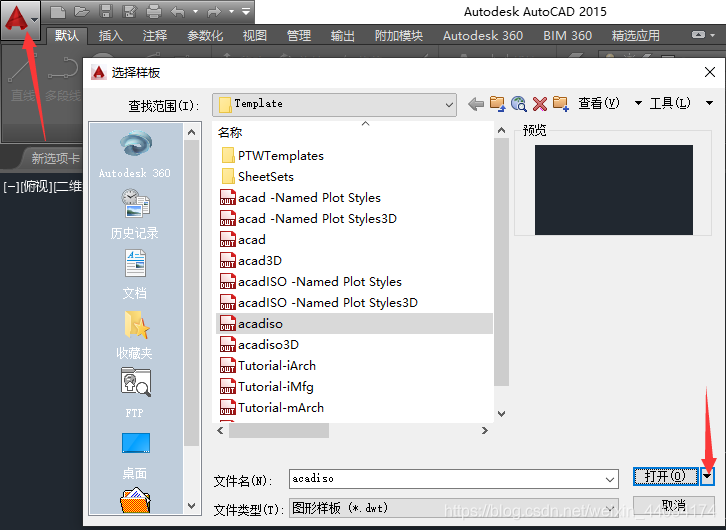Open the Undo history dropdown arrow
Screen dimensions: 726x530
coord(195,12)
